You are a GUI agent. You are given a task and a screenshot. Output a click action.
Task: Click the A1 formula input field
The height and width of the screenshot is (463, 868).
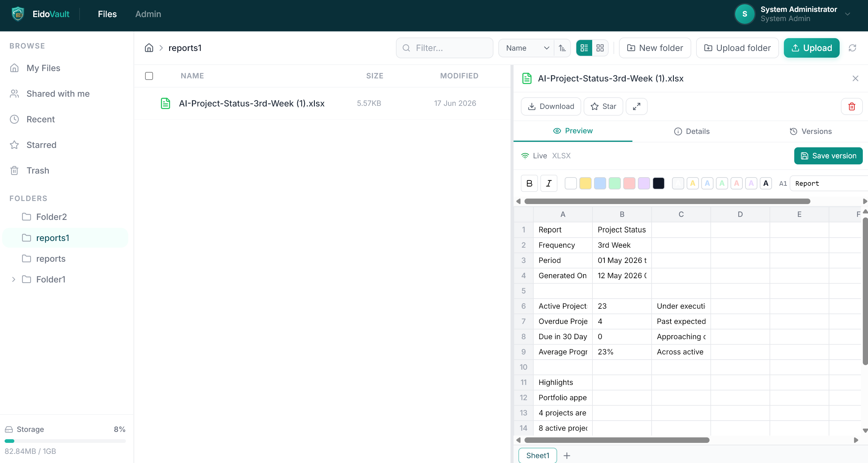(x=829, y=183)
